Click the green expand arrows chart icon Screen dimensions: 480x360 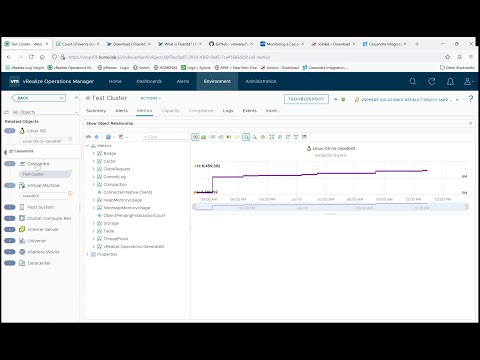(272, 137)
